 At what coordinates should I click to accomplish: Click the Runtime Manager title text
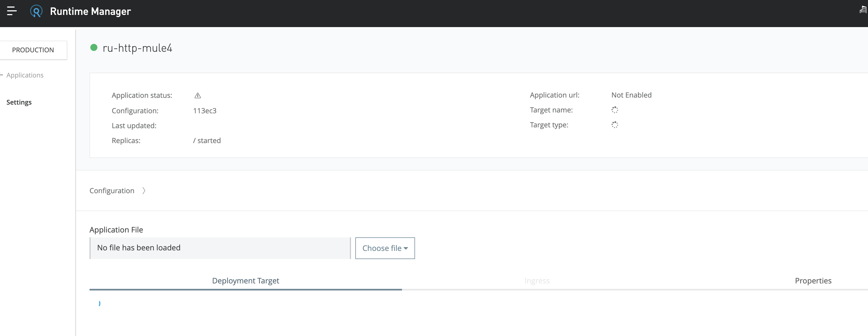(x=90, y=11)
